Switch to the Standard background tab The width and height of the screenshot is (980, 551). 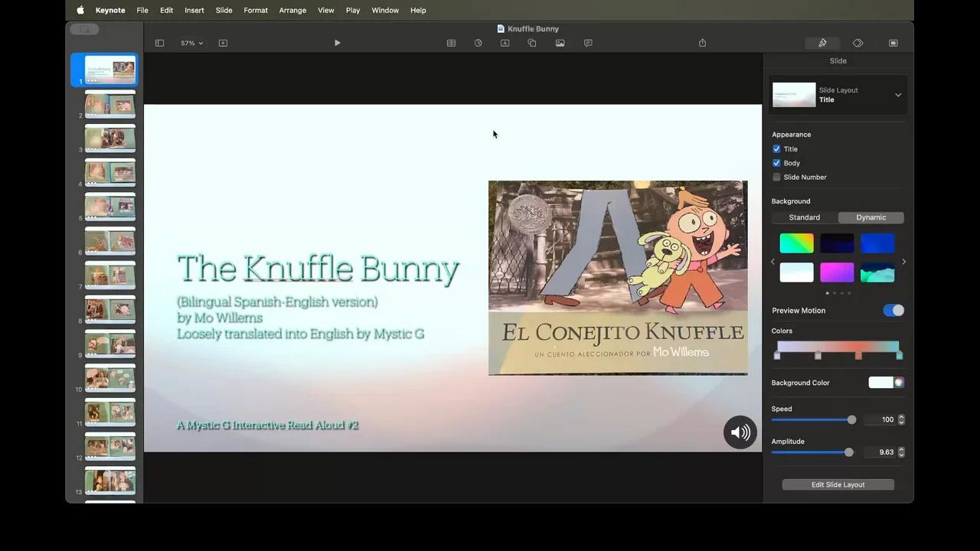coord(804,217)
